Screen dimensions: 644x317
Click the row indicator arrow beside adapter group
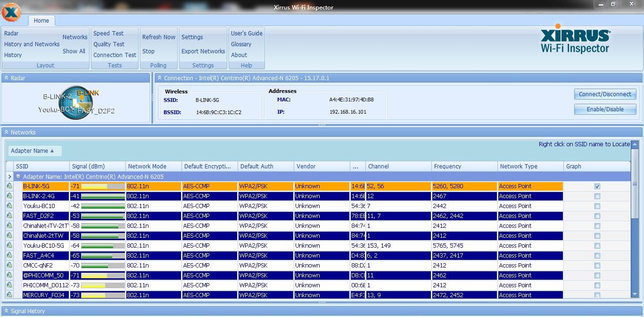pyautogui.click(x=9, y=176)
